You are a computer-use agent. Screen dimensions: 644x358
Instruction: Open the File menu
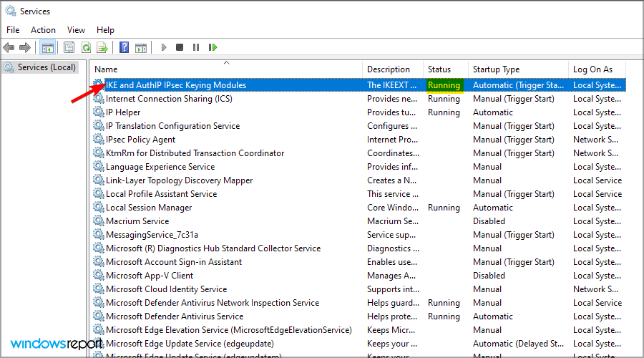click(x=13, y=30)
